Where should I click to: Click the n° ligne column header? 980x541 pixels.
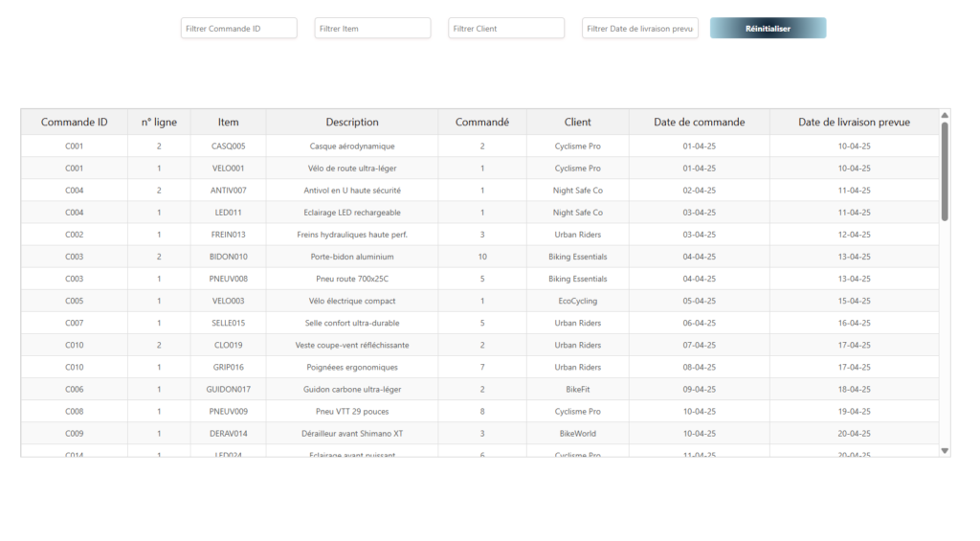click(159, 122)
